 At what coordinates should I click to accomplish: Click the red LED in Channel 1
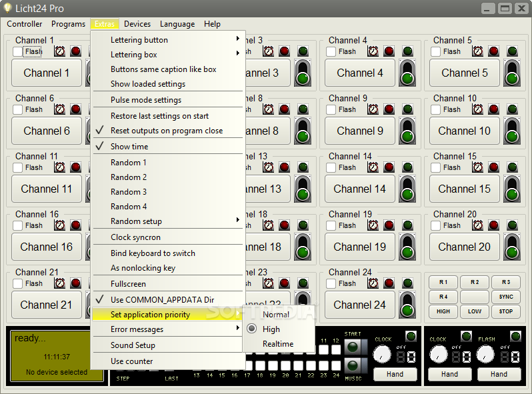tap(75, 51)
